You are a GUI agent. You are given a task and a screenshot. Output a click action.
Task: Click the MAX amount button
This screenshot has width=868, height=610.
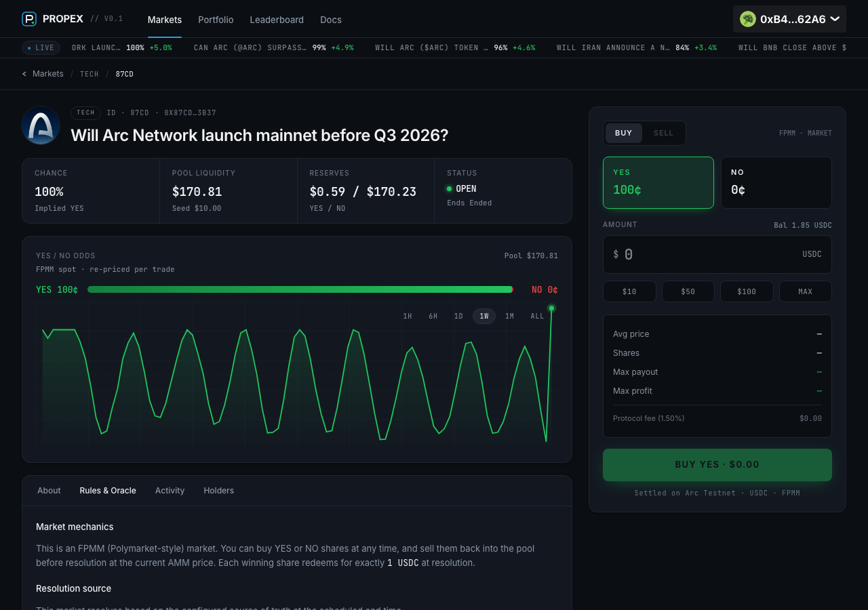[x=806, y=291]
